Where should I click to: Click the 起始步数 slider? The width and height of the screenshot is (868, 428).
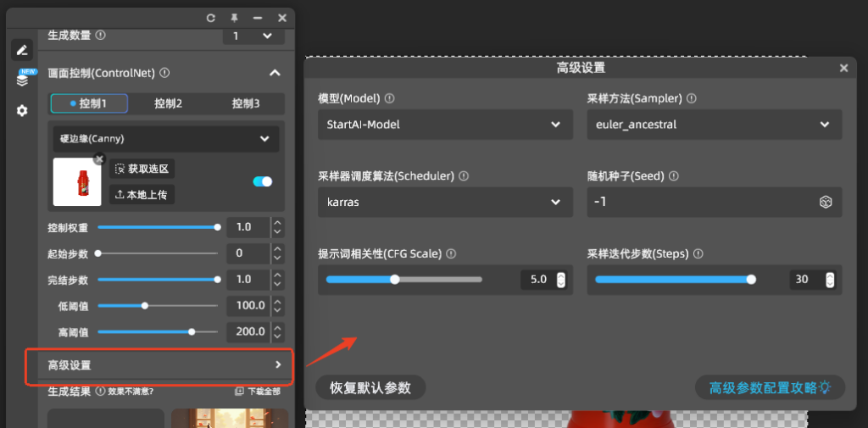pyautogui.click(x=158, y=253)
